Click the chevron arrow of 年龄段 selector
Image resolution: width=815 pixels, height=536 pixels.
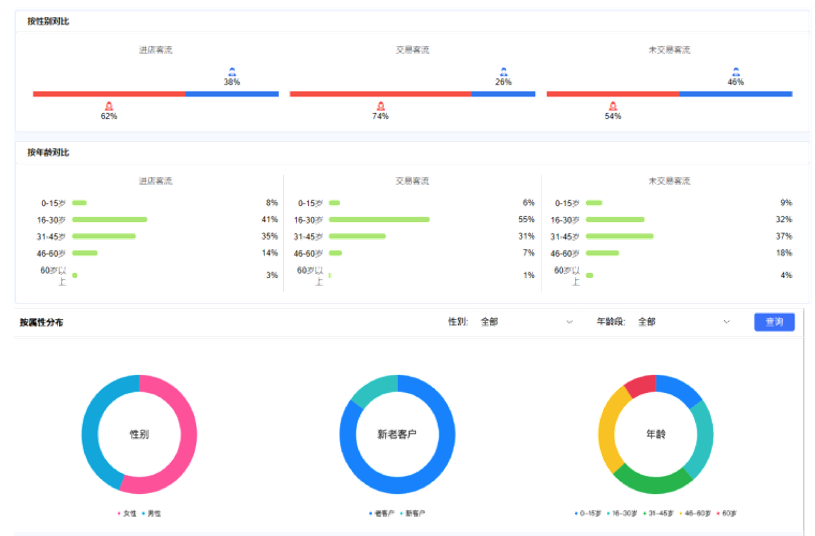pos(727,322)
